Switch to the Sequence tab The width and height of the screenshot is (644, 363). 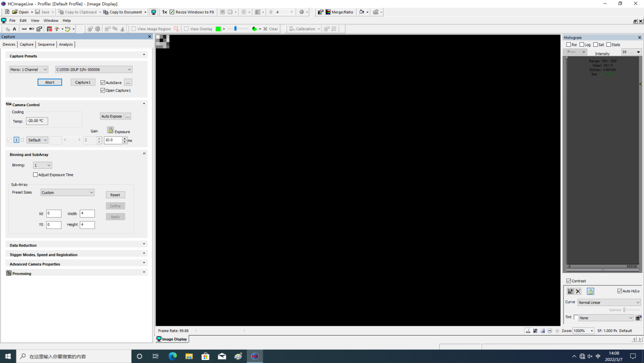46,45
